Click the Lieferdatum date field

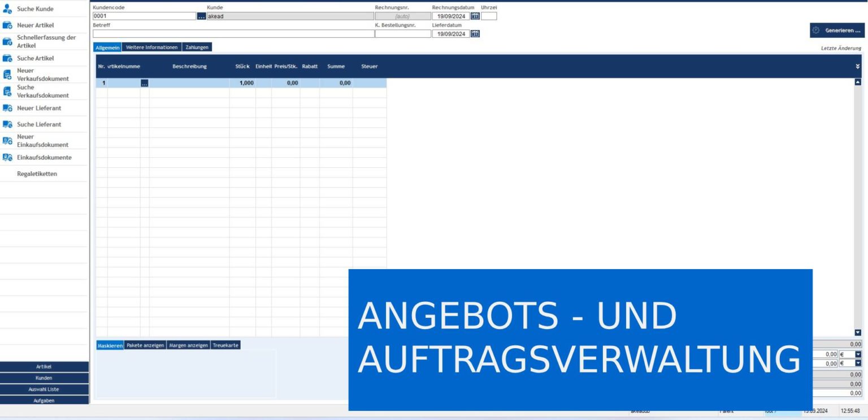(451, 34)
